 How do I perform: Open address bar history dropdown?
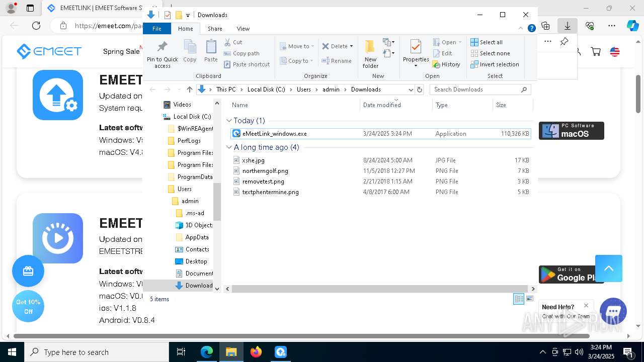pyautogui.click(x=411, y=89)
